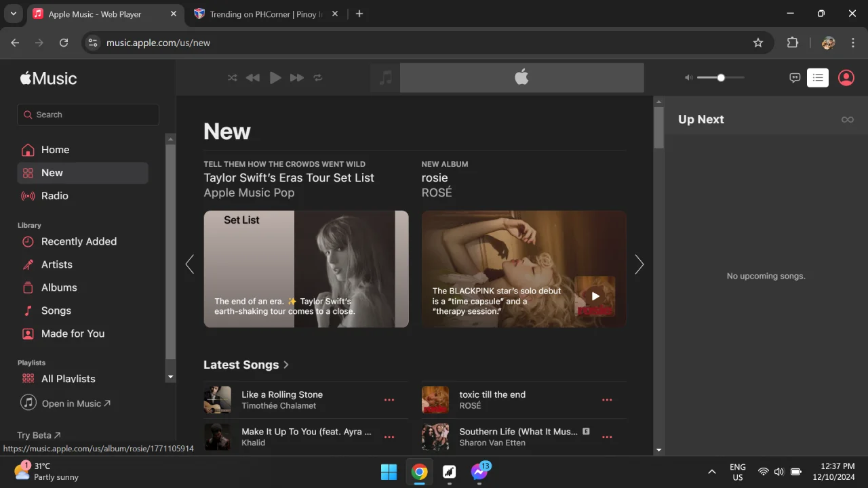Open the Apple Music Pop link
This screenshot has width=868, height=488.
pyautogui.click(x=249, y=192)
